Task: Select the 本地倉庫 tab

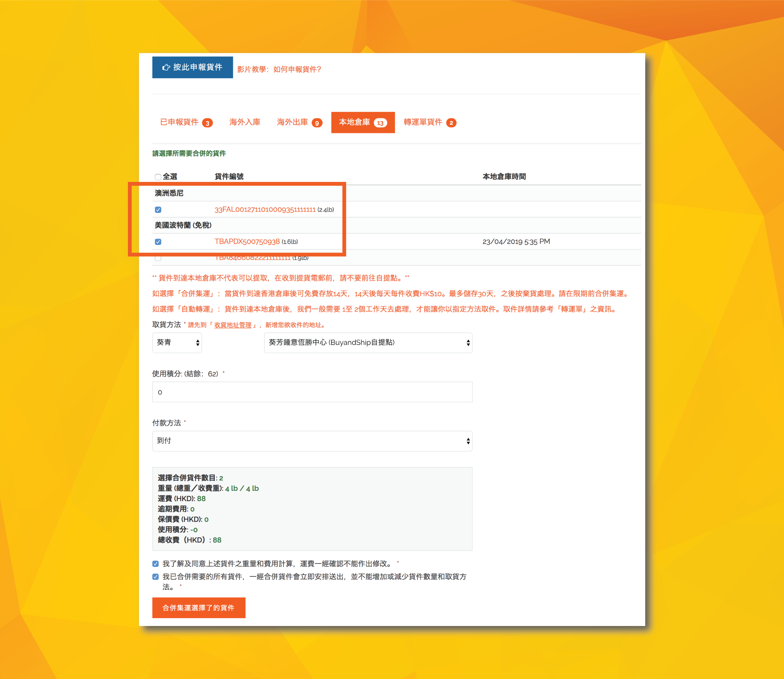Action: 362,122
